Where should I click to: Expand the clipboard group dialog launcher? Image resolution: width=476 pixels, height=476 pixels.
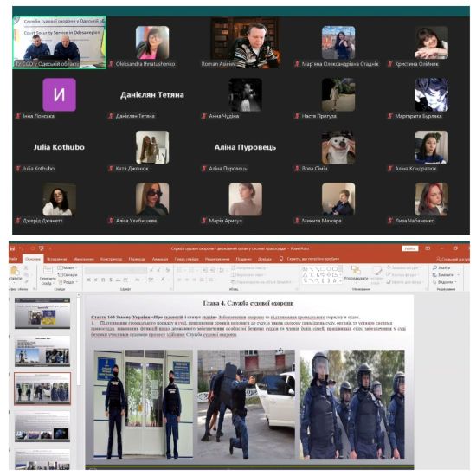(34, 289)
